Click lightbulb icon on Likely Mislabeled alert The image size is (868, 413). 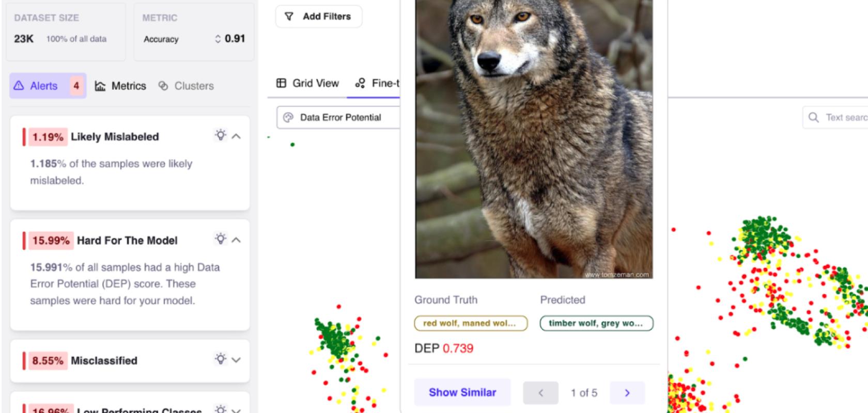[x=221, y=135]
